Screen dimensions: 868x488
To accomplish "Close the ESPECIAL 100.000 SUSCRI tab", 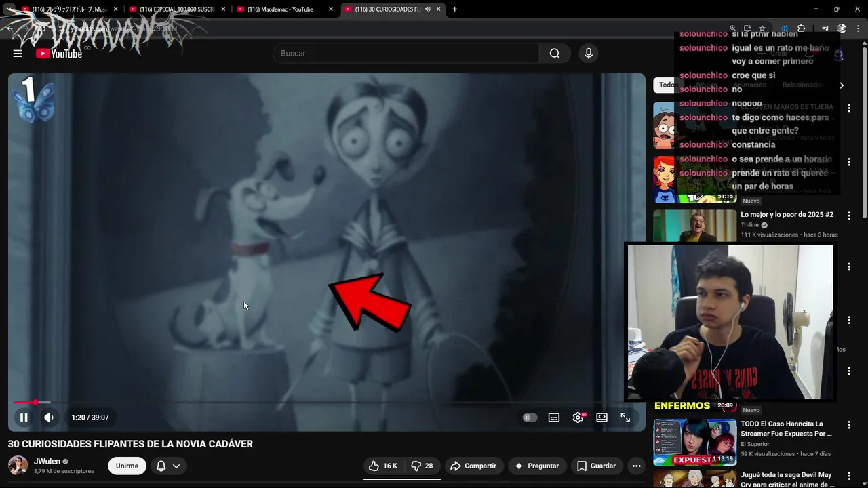I will tap(223, 9).
